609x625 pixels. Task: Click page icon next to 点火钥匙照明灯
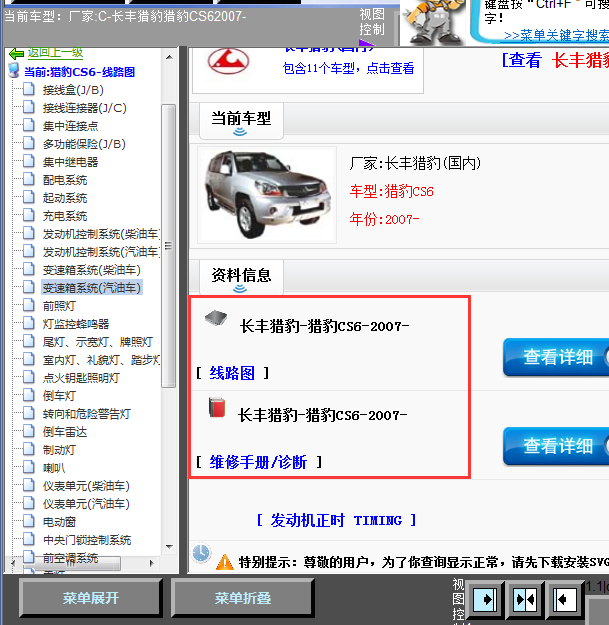point(28,377)
